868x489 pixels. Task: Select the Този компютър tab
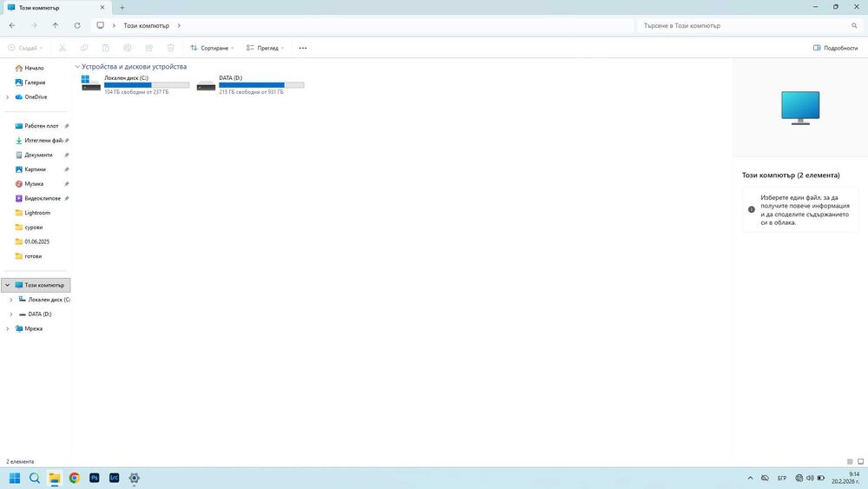(x=56, y=8)
